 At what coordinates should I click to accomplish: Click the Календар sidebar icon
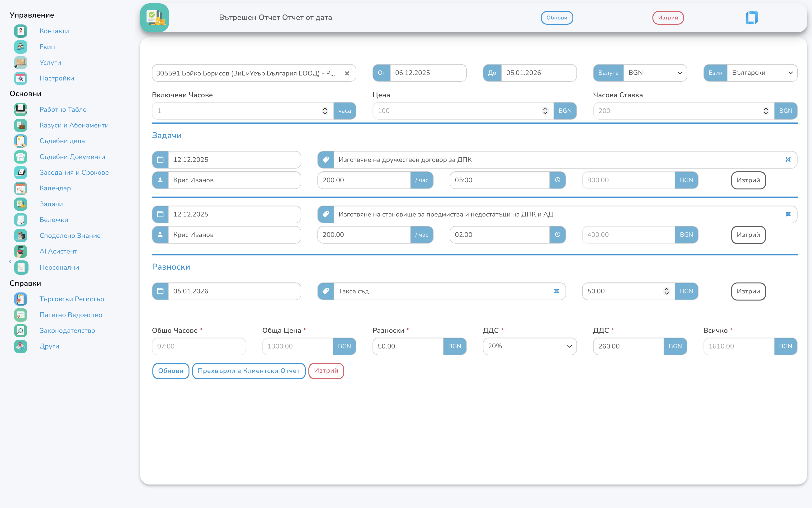pyautogui.click(x=20, y=188)
